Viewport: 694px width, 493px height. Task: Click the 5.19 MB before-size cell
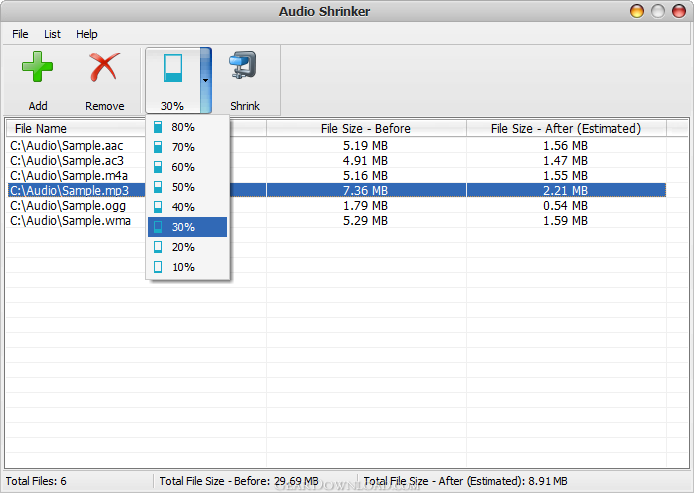click(x=366, y=146)
